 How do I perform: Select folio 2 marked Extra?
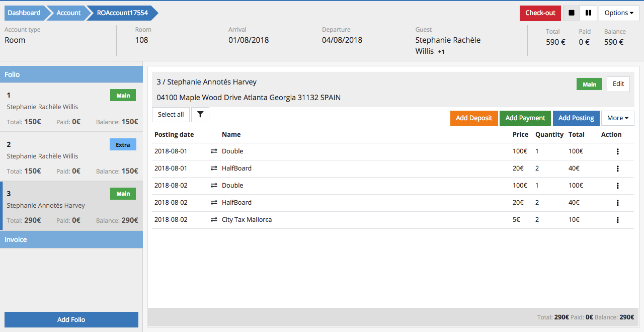tap(71, 157)
